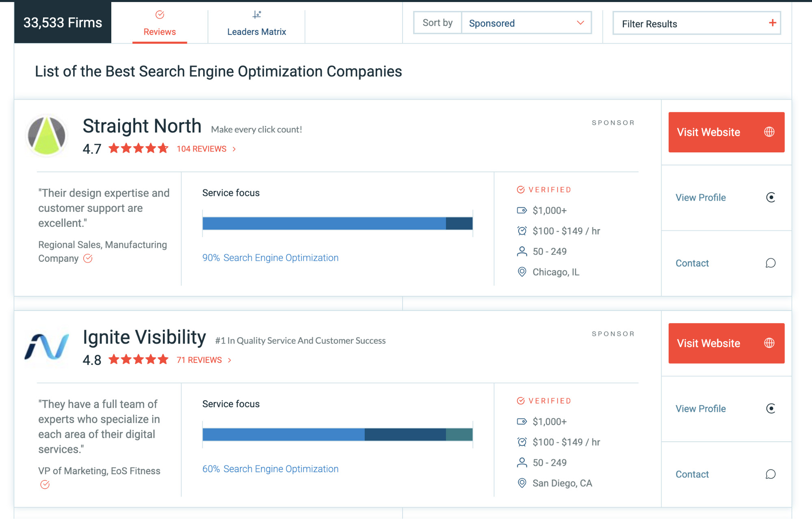
Task: Open 90% Search Engine Optimization link
Action: (270, 258)
